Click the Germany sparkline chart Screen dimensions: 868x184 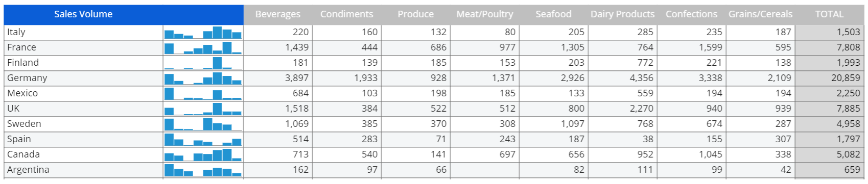click(x=203, y=78)
